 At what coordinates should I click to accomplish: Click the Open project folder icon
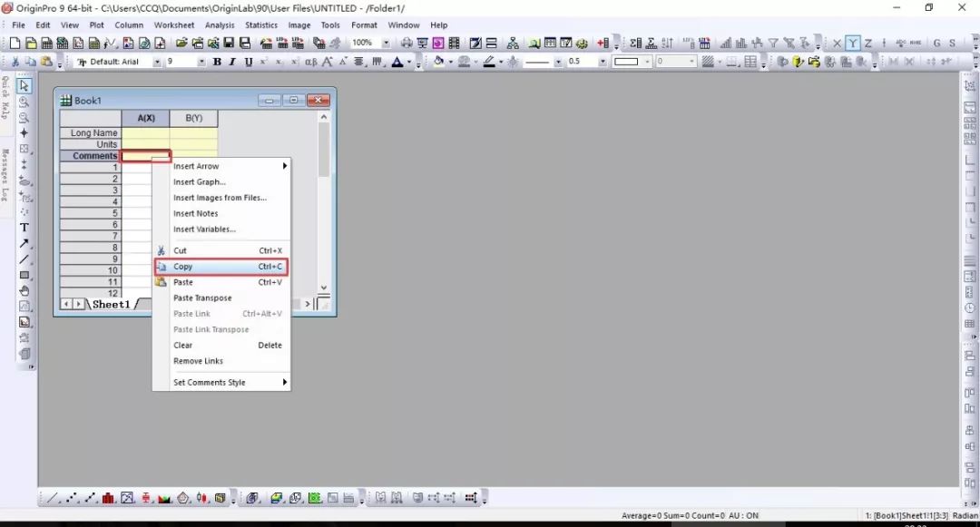point(181,43)
